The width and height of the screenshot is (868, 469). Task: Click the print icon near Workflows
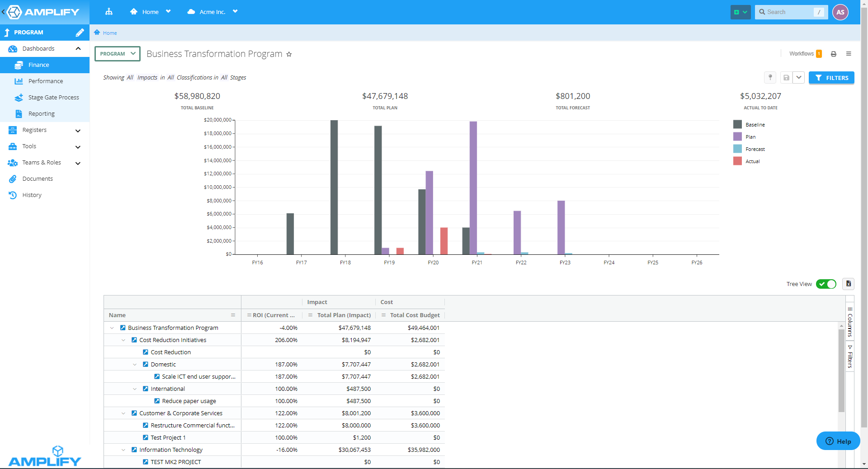pos(833,54)
